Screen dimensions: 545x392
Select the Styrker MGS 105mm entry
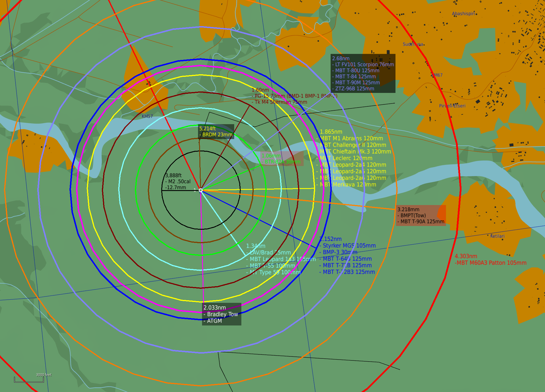tap(347, 246)
